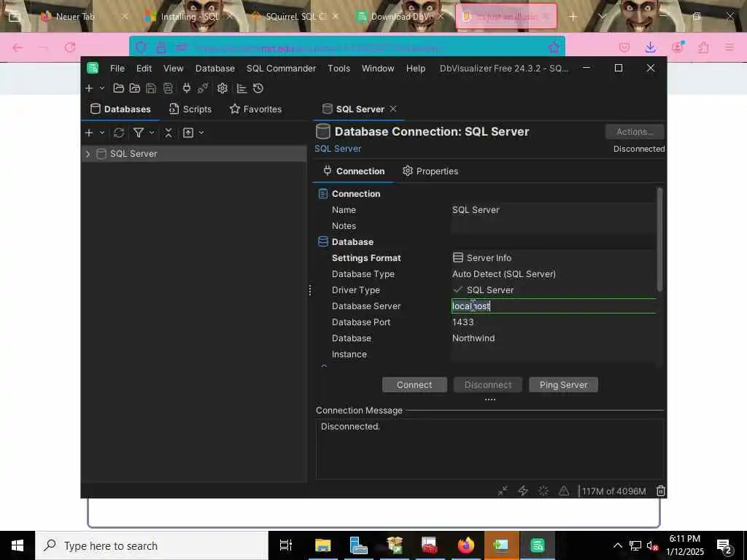Open Firefox from the taskbar
Screen dimensions: 747x560
pyautogui.click(x=466, y=545)
